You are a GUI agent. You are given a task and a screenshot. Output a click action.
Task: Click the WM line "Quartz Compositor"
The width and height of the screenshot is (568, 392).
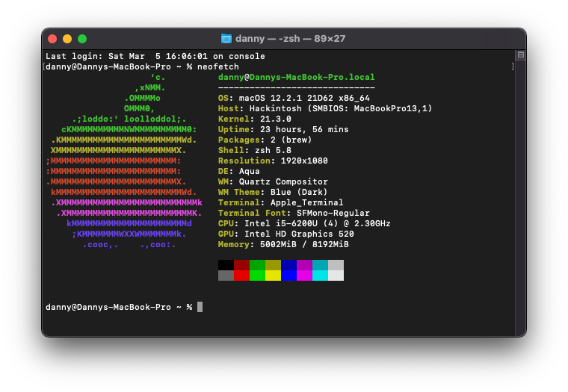click(273, 181)
